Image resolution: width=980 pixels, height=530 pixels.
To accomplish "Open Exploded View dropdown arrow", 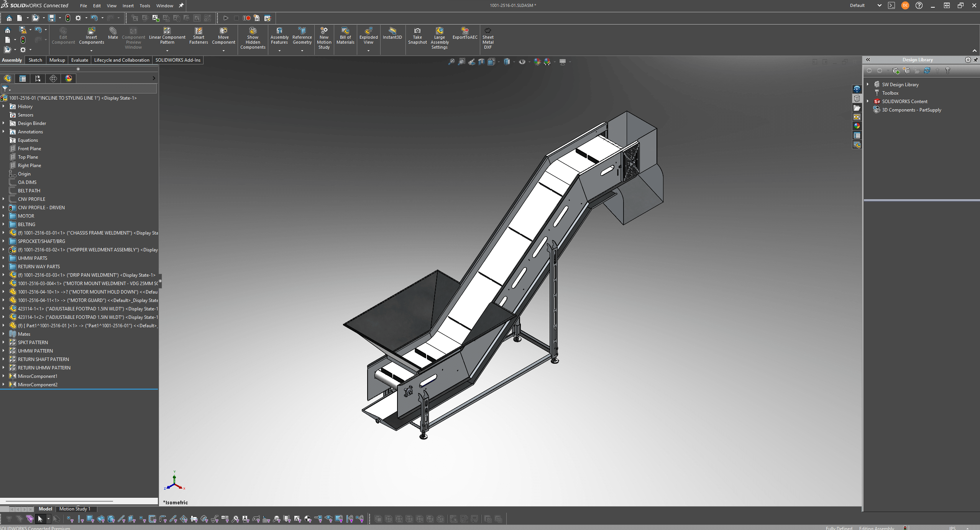I will tap(368, 51).
